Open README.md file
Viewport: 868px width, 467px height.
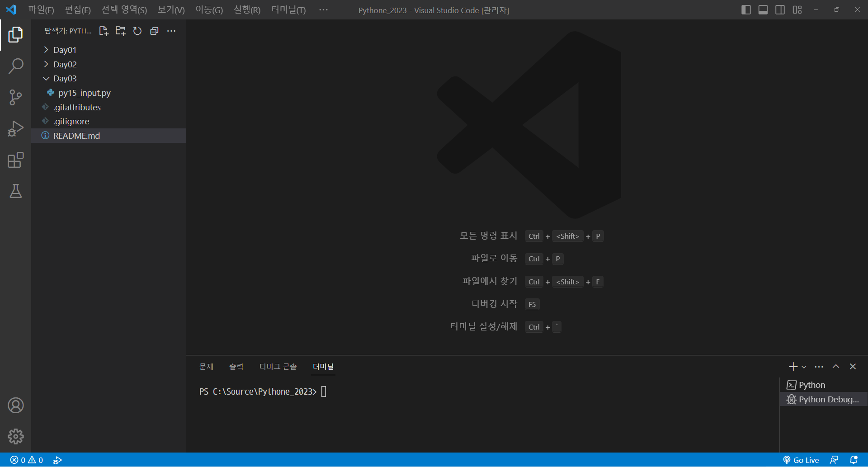pyautogui.click(x=108, y=136)
